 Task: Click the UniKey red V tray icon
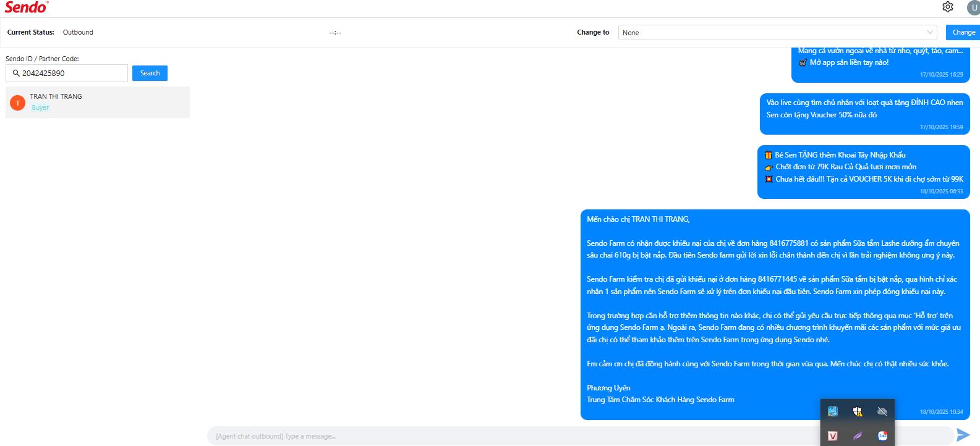[x=833, y=436]
